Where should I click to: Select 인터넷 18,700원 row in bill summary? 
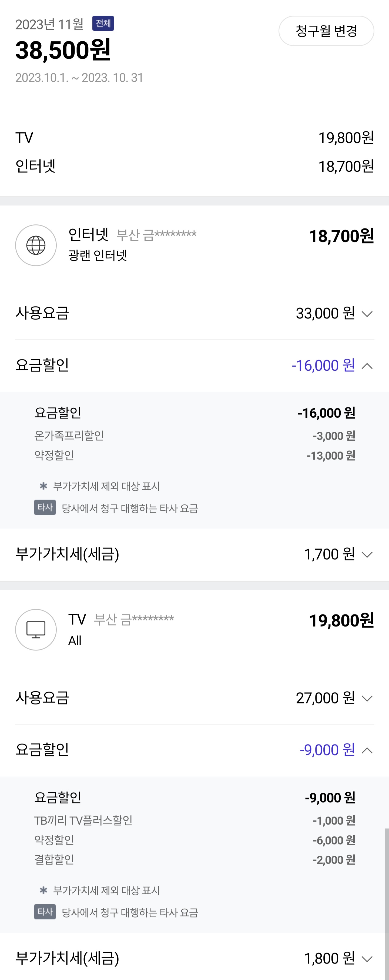[x=194, y=166]
